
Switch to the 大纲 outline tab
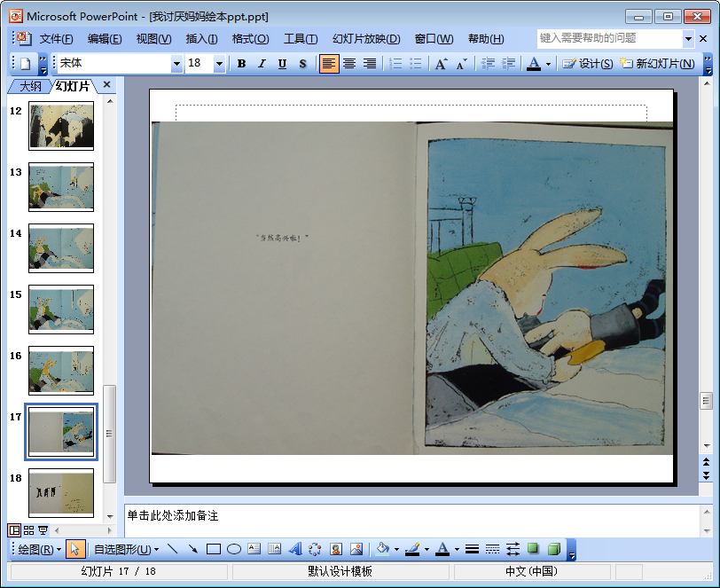(x=30, y=86)
